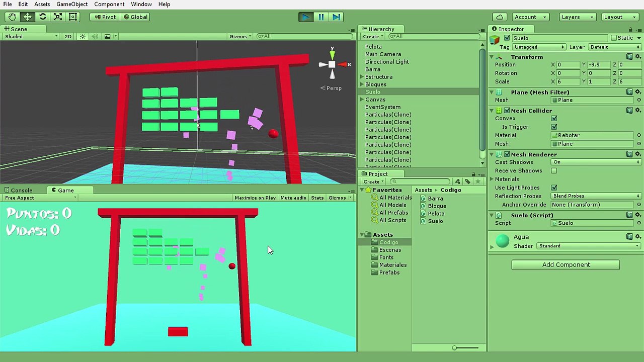Click the Mute audio button
This screenshot has width=644, height=362.
pos(293,198)
